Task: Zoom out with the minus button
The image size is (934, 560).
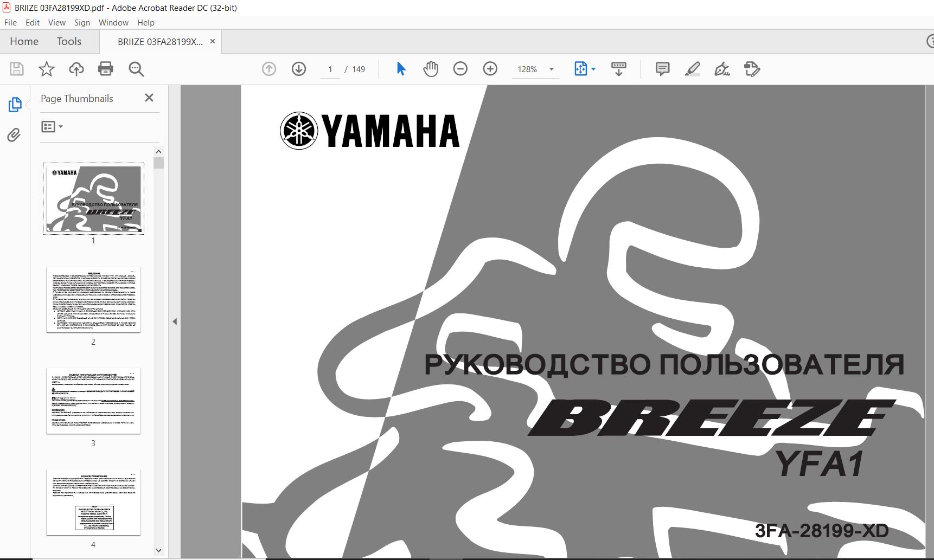Action: coord(460,69)
